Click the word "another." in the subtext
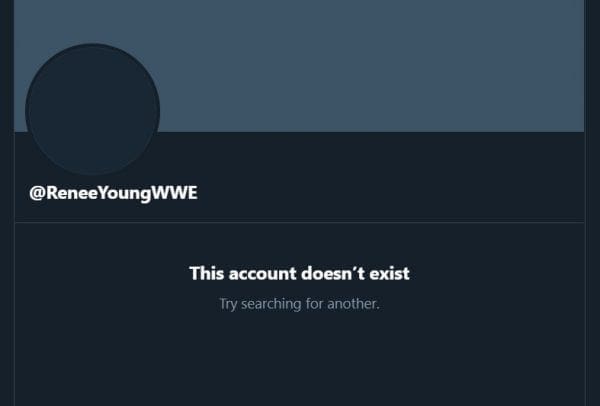This screenshot has height=406, width=600. point(352,302)
